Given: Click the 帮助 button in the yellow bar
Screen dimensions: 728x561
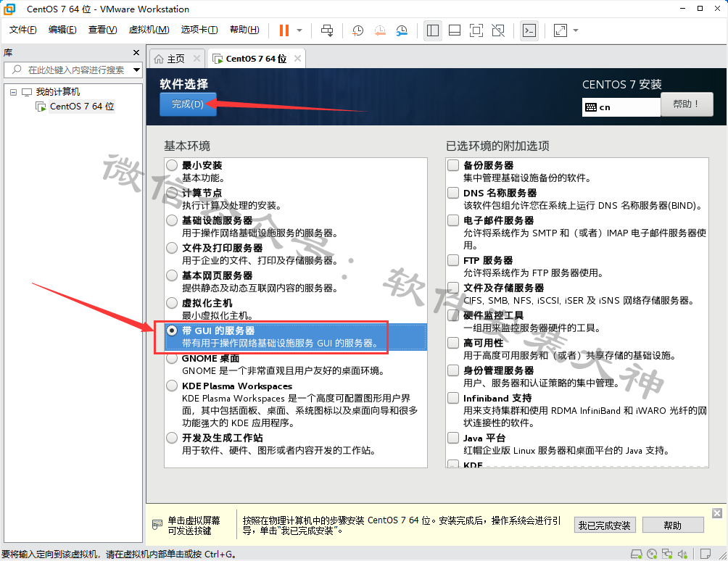Looking at the screenshot, I should click(x=673, y=525).
